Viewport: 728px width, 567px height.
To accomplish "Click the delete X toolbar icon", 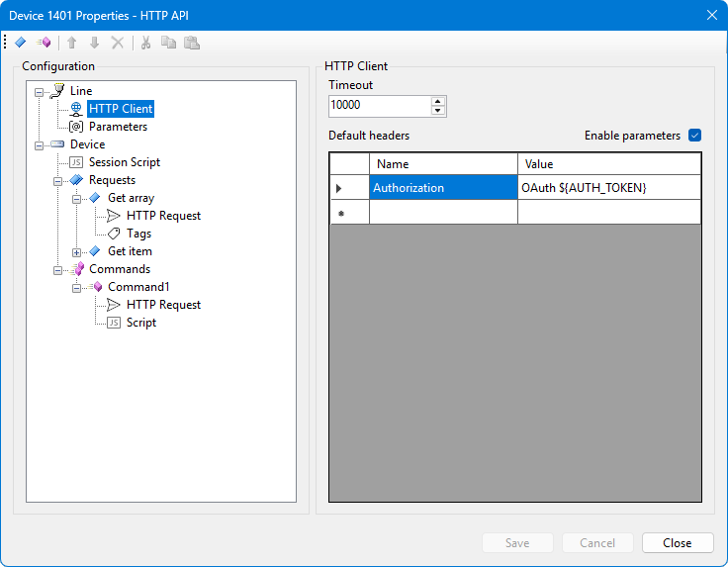I will [118, 43].
